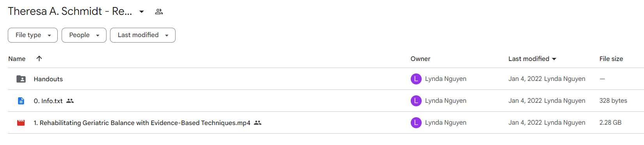Screen dimensions: 644x145
Task: Select the Rehabilitating Geriatric Balance mp4 file name
Action: [142, 123]
